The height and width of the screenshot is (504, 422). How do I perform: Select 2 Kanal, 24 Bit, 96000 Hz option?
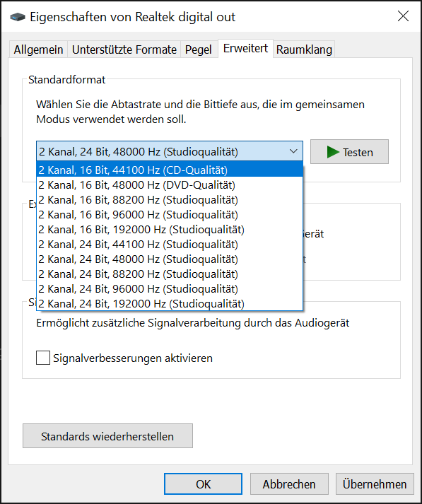(x=170, y=288)
